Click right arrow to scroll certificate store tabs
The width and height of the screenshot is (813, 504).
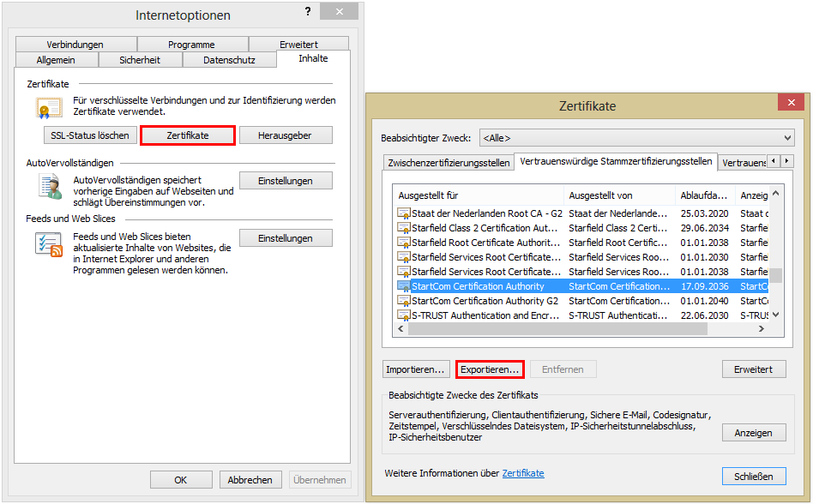785,161
